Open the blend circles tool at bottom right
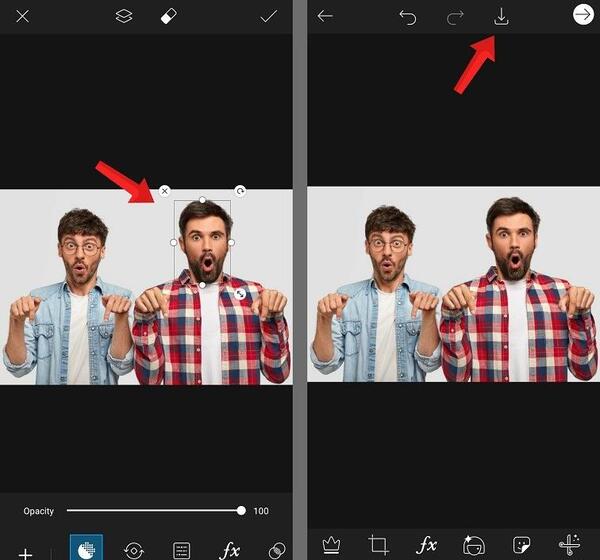Image resolution: width=600 pixels, height=560 pixels. tap(277, 550)
